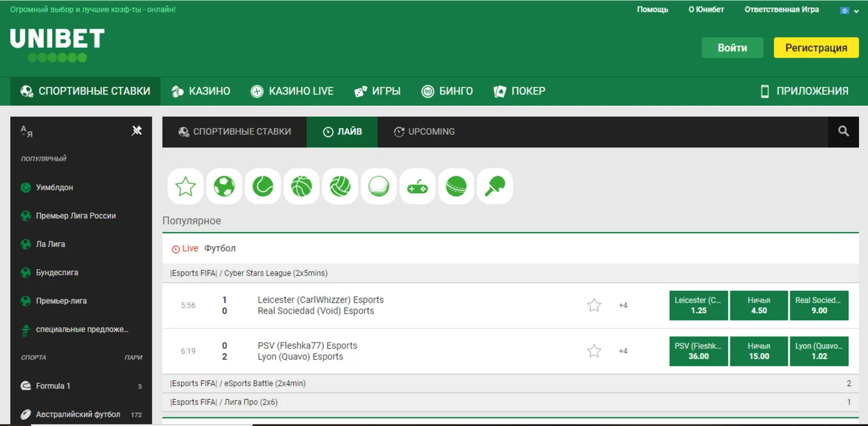Bet on Leicester win at 1.25

pyautogui.click(x=698, y=305)
